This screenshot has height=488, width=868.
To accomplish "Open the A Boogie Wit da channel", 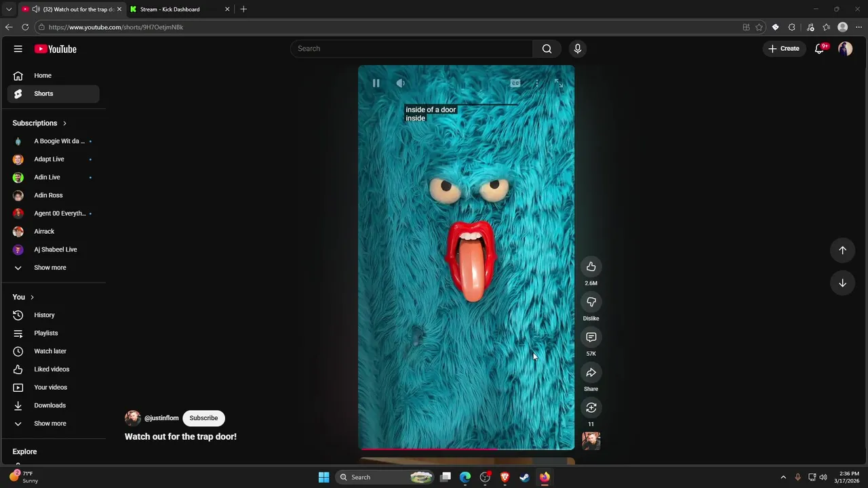I will (54, 141).
